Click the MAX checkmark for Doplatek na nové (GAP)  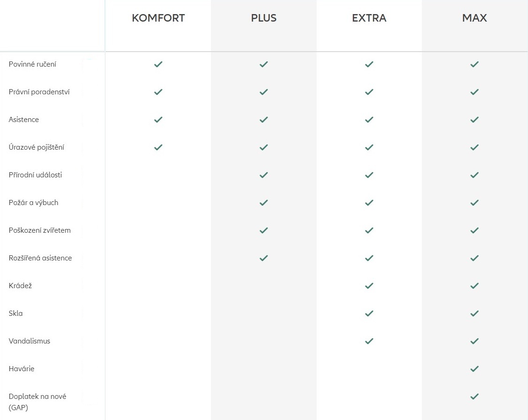pyautogui.click(x=474, y=397)
